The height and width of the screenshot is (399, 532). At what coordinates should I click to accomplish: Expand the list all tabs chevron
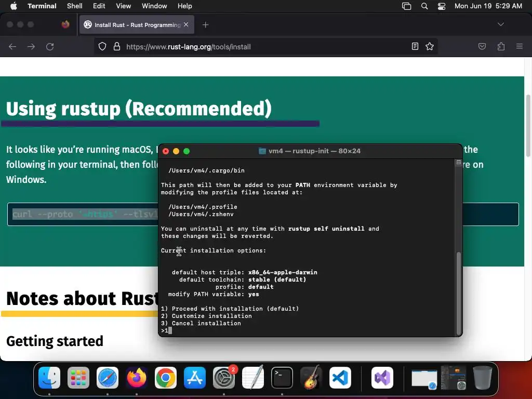pos(501,24)
